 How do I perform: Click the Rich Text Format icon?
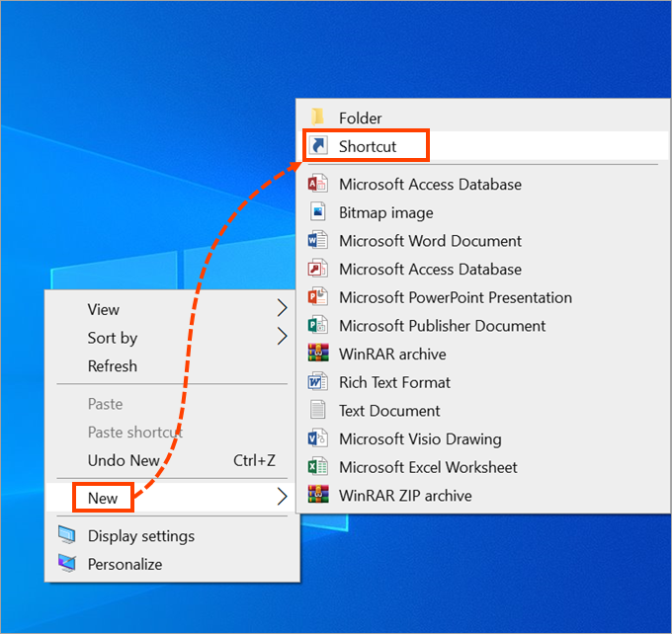(318, 382)
